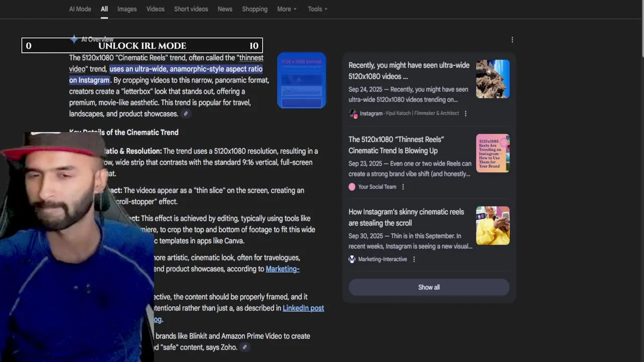Click the 'Unlock IRL Mode' progress bar
Viewport: 644px width, 362px height.
click(x=142, y=46)
